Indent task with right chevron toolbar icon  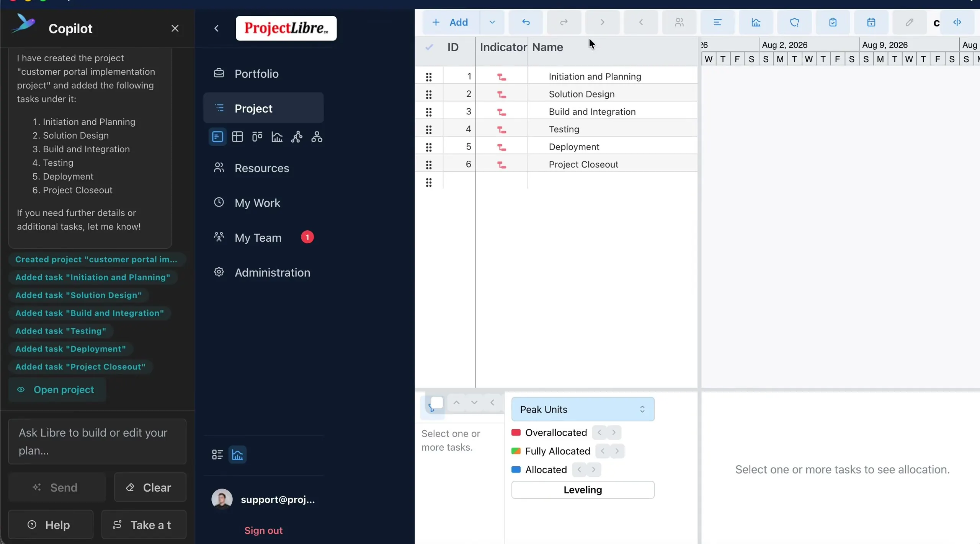click(602, 22)
